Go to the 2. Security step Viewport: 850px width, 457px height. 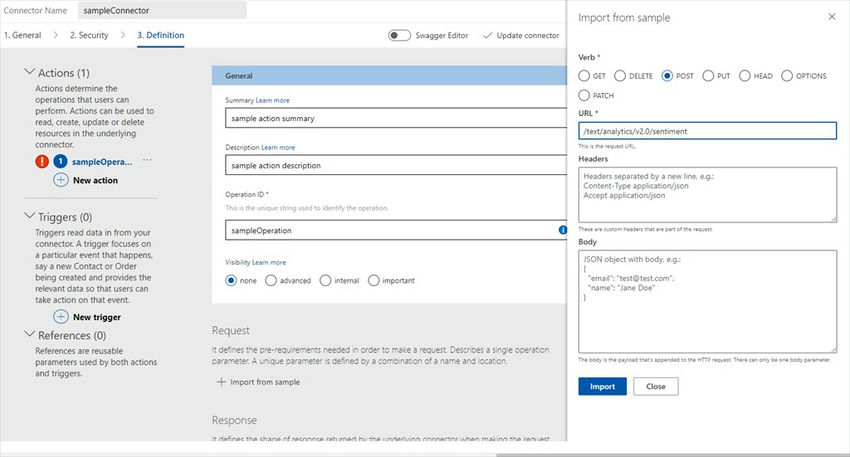tap(89, 35)
